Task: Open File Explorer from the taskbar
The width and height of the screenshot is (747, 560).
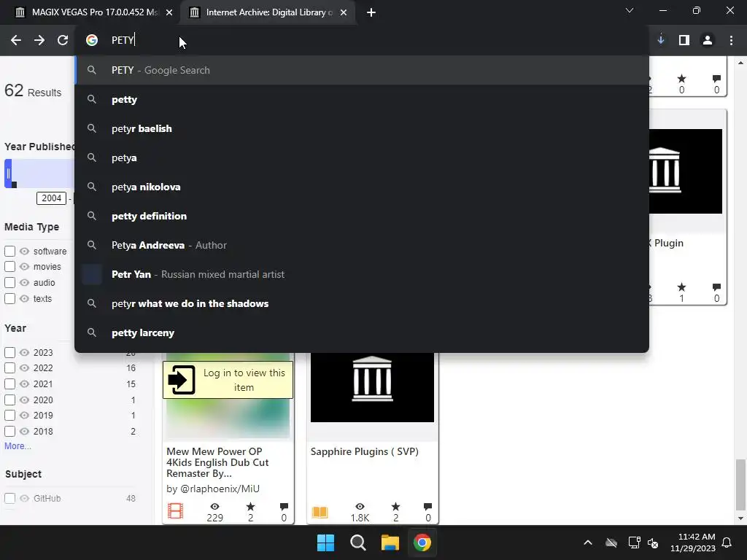Action: (x=390, y=542)
